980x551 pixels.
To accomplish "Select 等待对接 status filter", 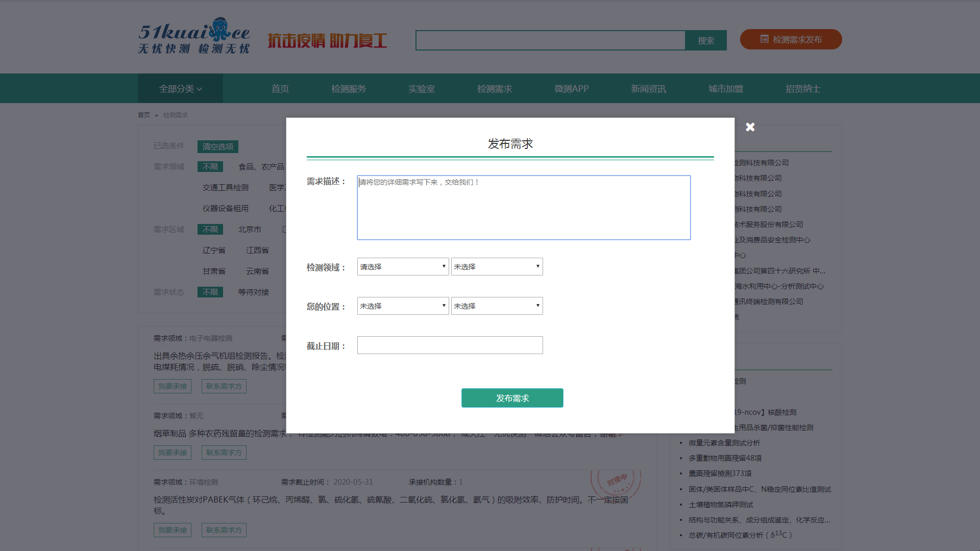I will tap(254, 292).
